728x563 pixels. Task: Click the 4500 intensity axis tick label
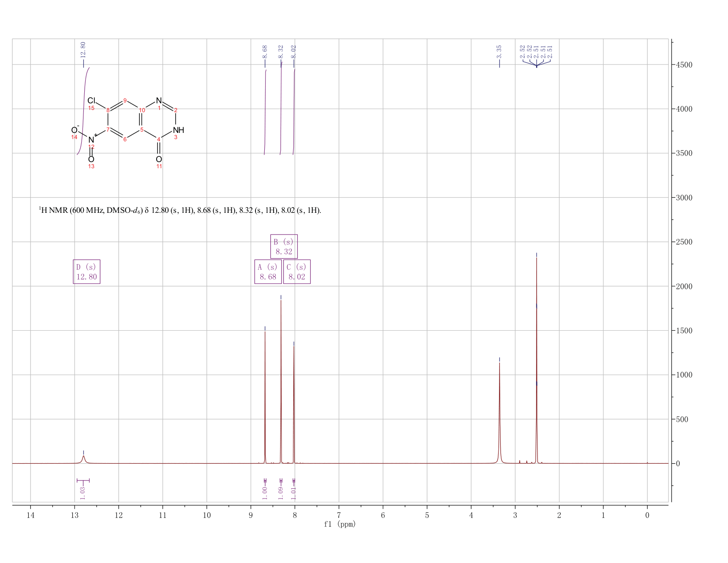tap(684, 65)
